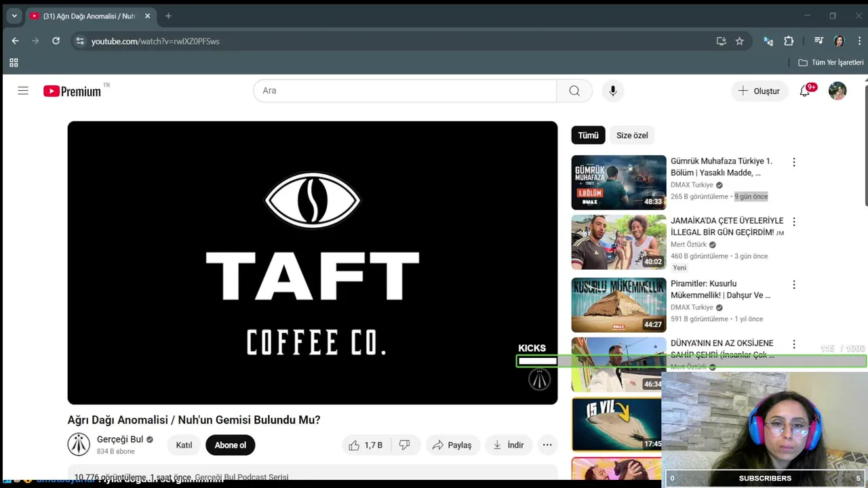Close the Ağrı Dağı Anomalisi tab

[147, 16]
